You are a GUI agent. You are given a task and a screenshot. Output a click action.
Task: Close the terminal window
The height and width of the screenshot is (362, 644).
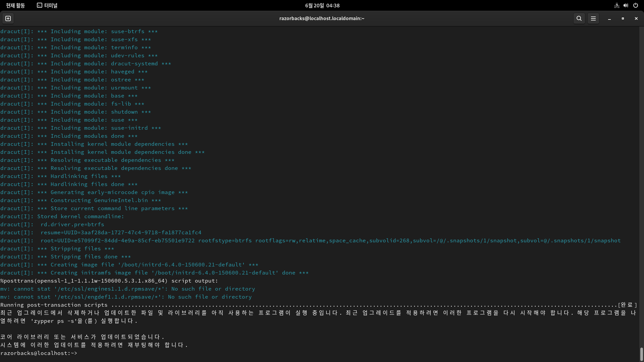(x=636, y=18)
